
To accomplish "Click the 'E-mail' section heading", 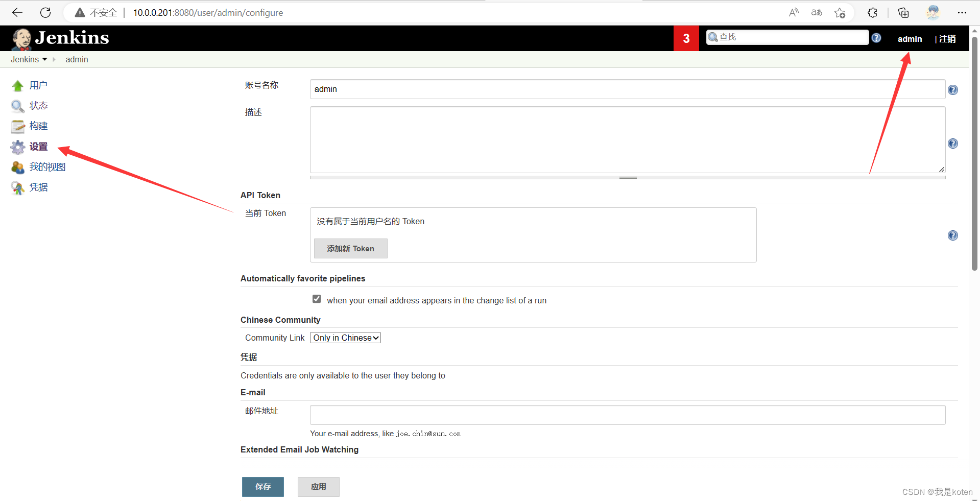I will 253,392.
